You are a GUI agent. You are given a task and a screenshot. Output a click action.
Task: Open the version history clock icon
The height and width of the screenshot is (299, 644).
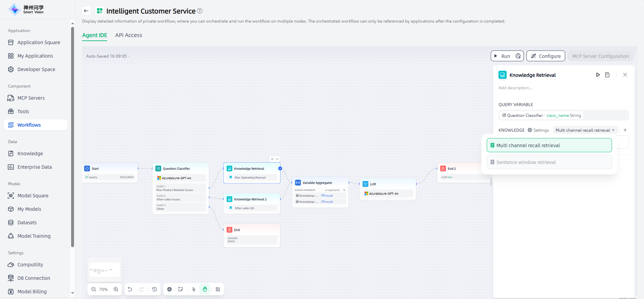(x=155, y=289)
